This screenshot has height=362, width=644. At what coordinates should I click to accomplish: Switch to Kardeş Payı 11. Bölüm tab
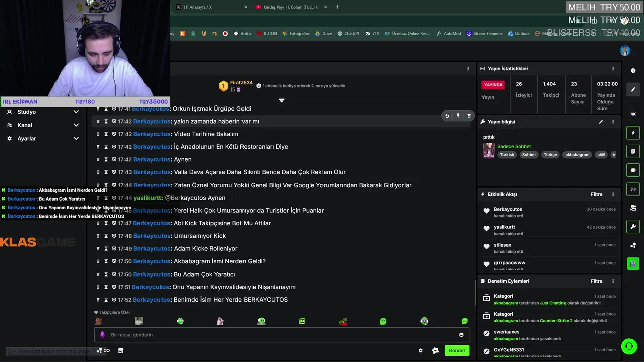(291, 7)
